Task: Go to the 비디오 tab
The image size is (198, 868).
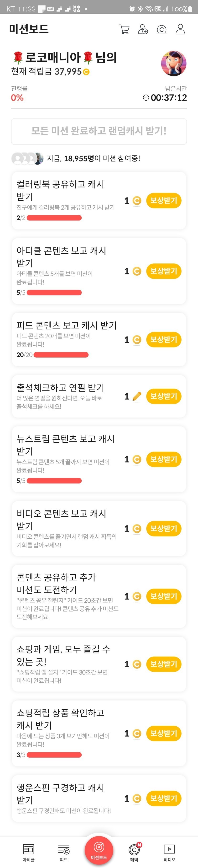Action: [169, 852]
